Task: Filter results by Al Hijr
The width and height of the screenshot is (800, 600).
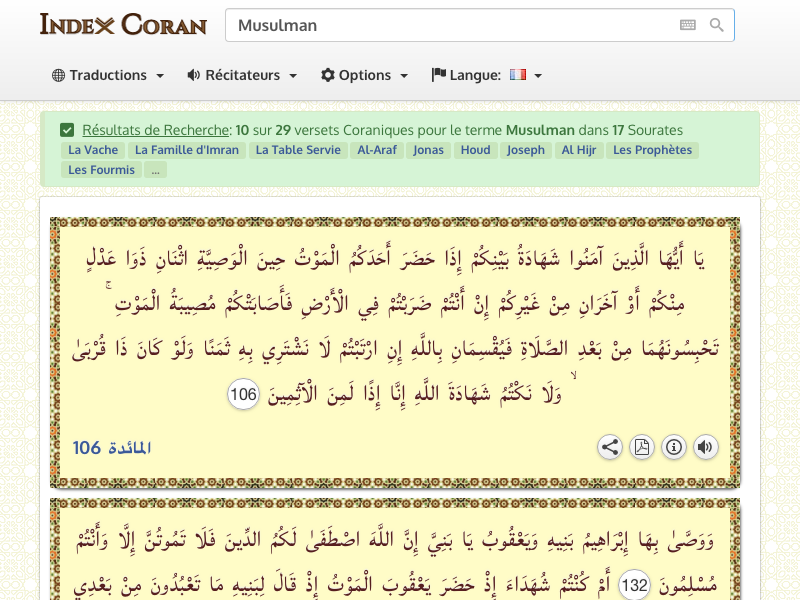Action: click(579, 150)
